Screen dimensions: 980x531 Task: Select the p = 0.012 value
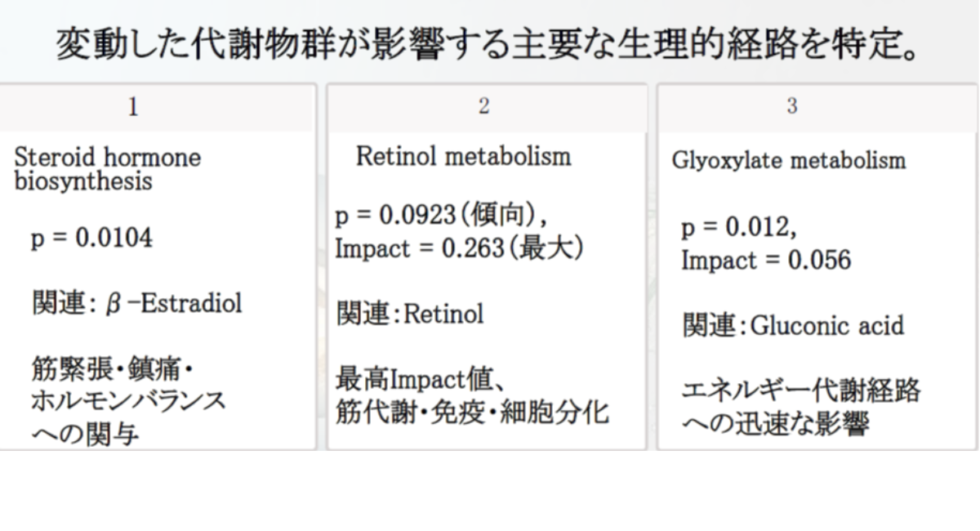pos(739,230)
